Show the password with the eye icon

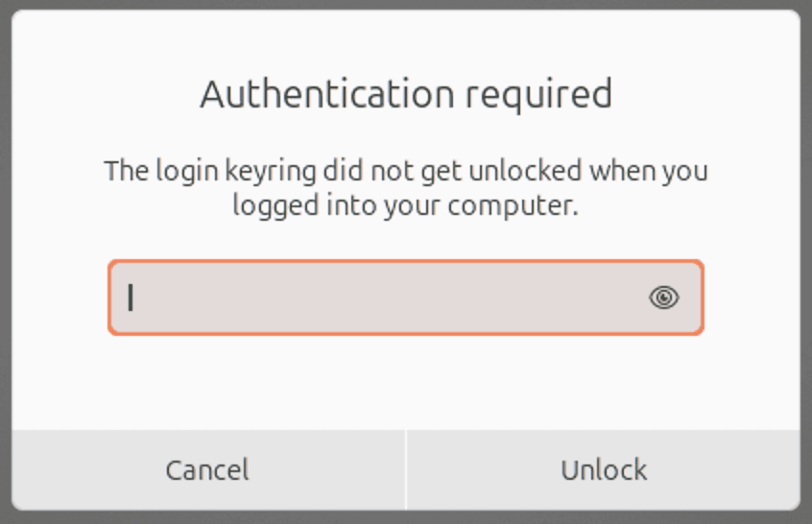663,298
